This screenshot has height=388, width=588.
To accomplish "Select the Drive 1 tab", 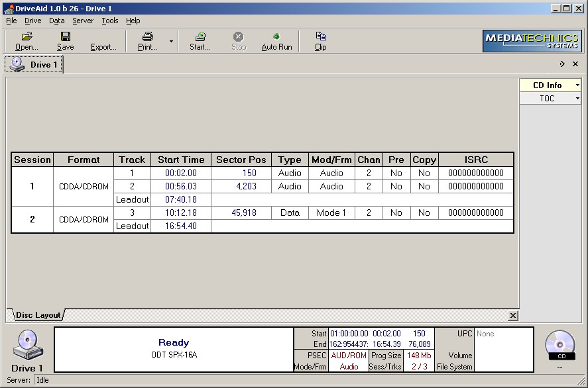I will (x=34, y=65).
